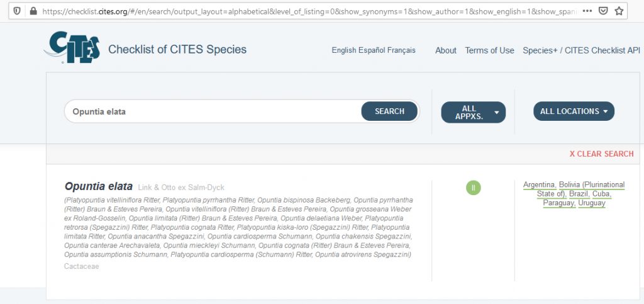Open the page actions three-dots menu
The width and height of the screenshot is (644, 304).
pyautogui.click(x=587, y=11)
